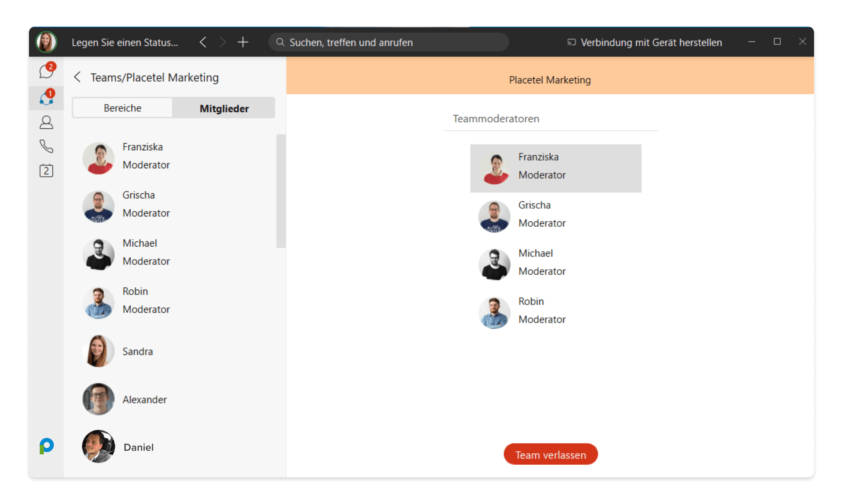Go back from Teams/Placetel Marketing using chevron
Viewport: 843px width, 504px height.
tap(77, 77)
